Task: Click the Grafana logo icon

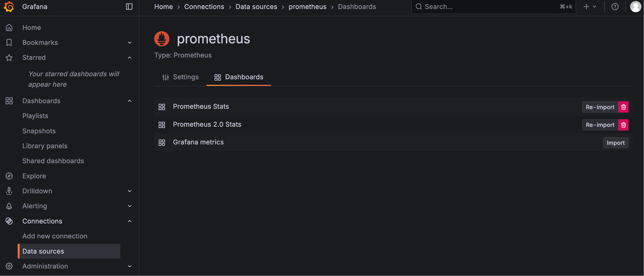Action: [x=9, y=7]
